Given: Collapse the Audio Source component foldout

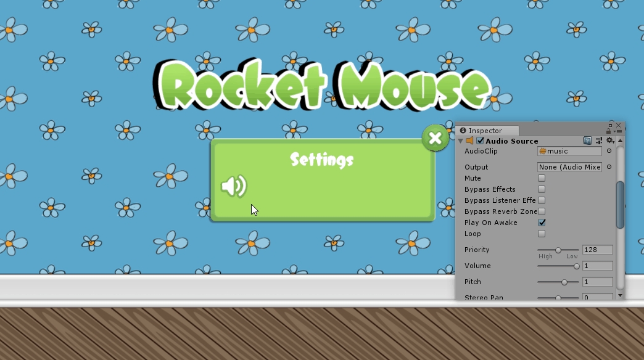Looking at the screenshot, I should [461, 141].
